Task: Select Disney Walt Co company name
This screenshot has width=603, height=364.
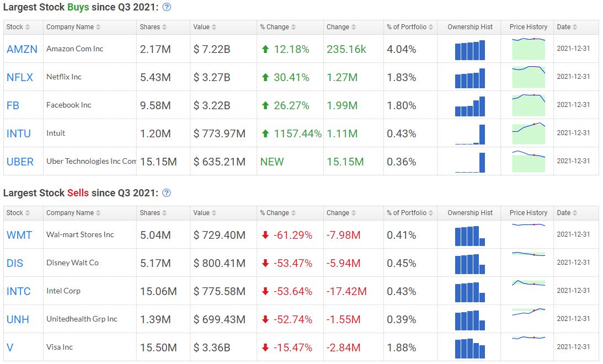Action: 72,263
